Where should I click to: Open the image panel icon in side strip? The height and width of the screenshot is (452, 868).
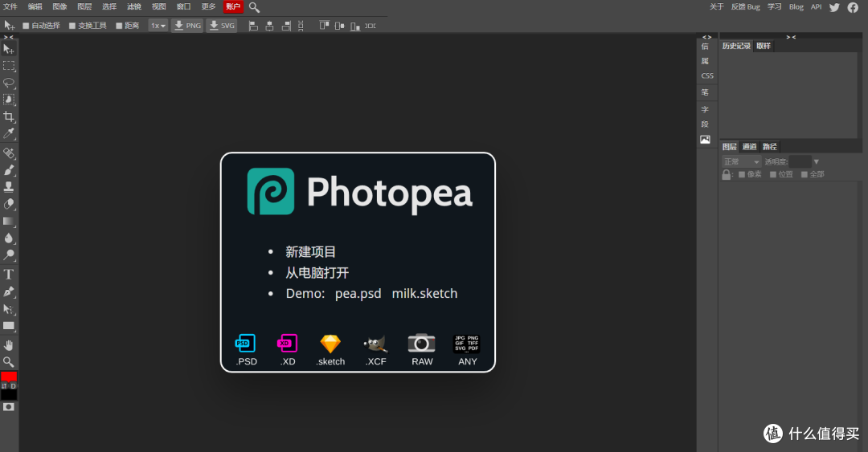pos(705,140)
